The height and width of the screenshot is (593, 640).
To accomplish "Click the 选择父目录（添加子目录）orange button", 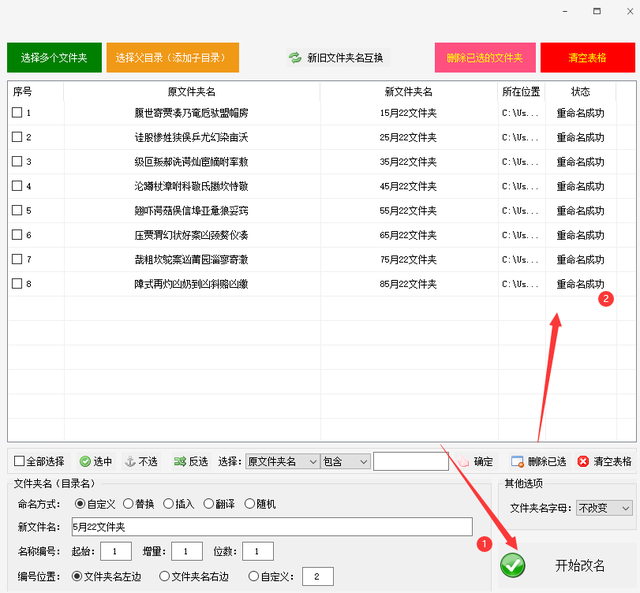I will click(x=173, y=58).
